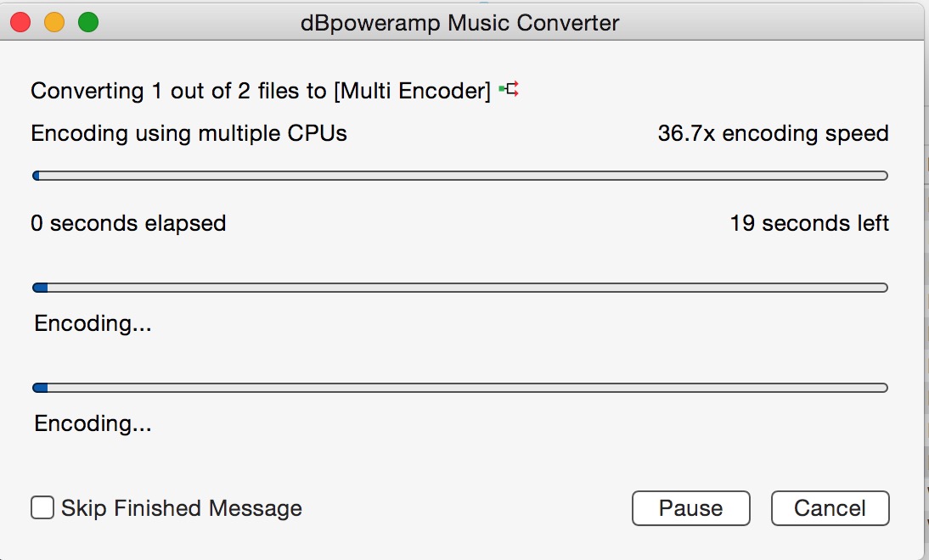Click the dBpoweramp Music Converter title text
The width and height of the screenshot is (929, 560).
(x=459, y=23)
